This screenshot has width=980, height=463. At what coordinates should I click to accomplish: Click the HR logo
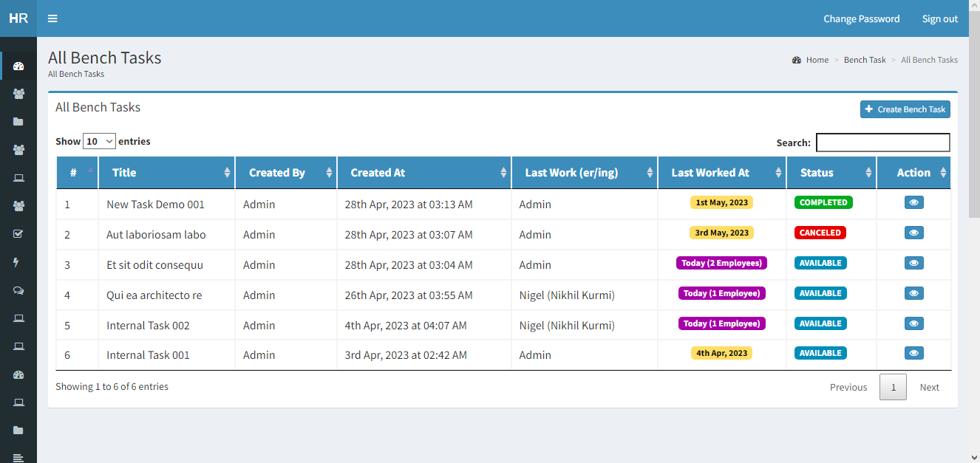tap(18, 18)
